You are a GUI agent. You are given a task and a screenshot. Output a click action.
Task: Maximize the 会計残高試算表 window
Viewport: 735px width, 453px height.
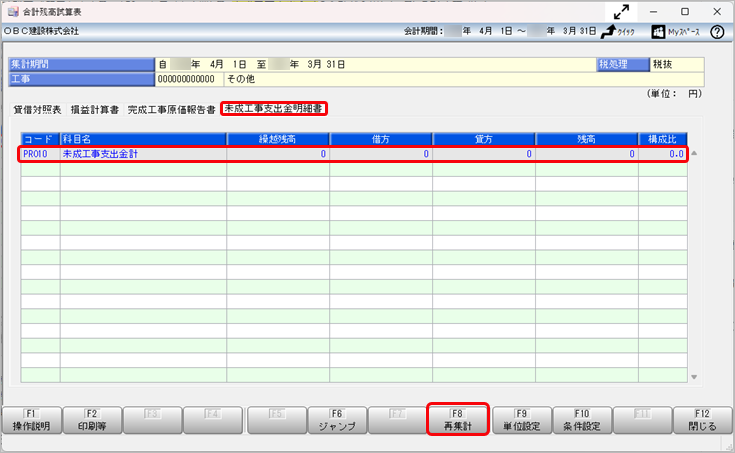pos(685,12)
